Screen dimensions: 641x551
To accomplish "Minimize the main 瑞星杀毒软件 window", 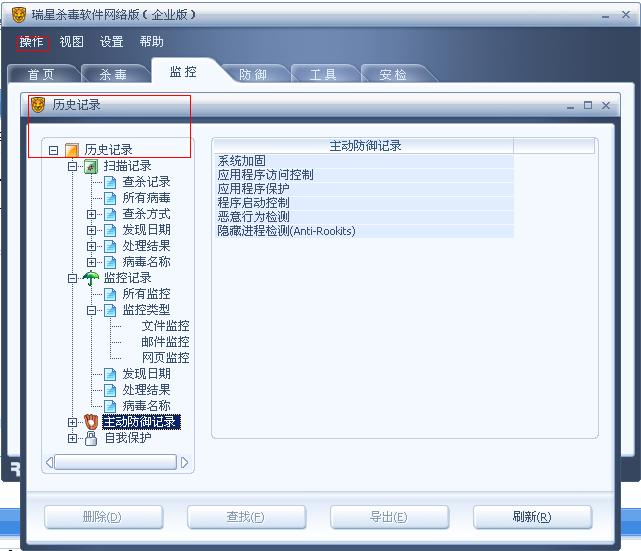I will pyautogui.click(x=606, y=16).
